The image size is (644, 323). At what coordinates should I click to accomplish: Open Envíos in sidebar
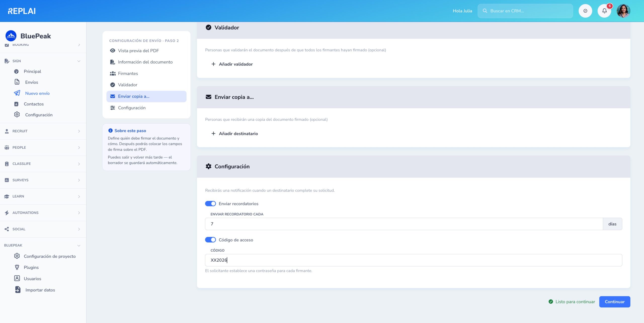coord(31,82)
